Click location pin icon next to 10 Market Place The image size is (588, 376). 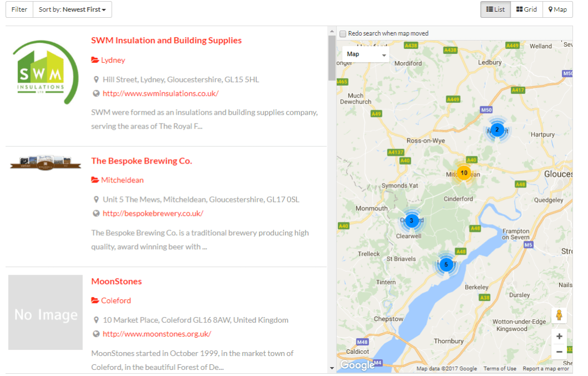(96, 320)
